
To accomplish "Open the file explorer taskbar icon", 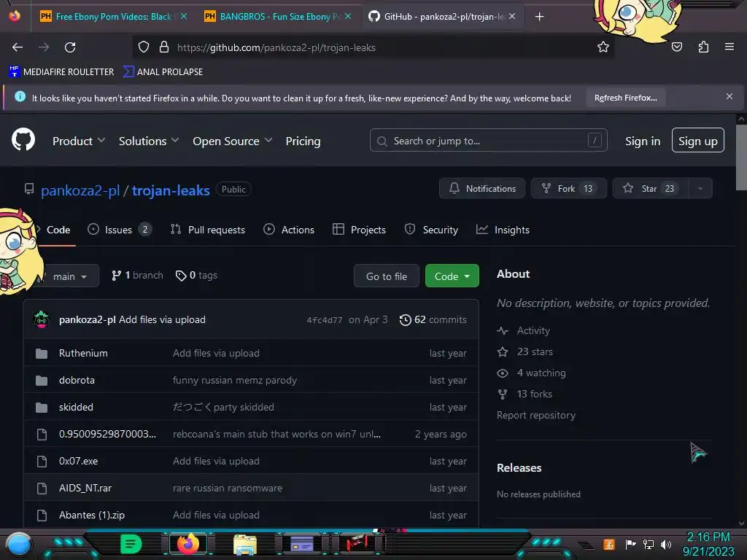I will (245, 545).
